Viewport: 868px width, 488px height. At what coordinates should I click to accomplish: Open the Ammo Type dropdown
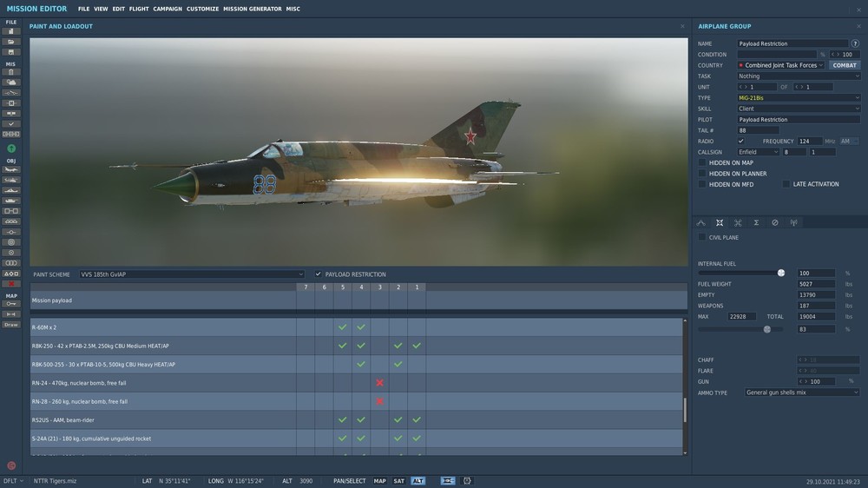(x=802, y=392)
